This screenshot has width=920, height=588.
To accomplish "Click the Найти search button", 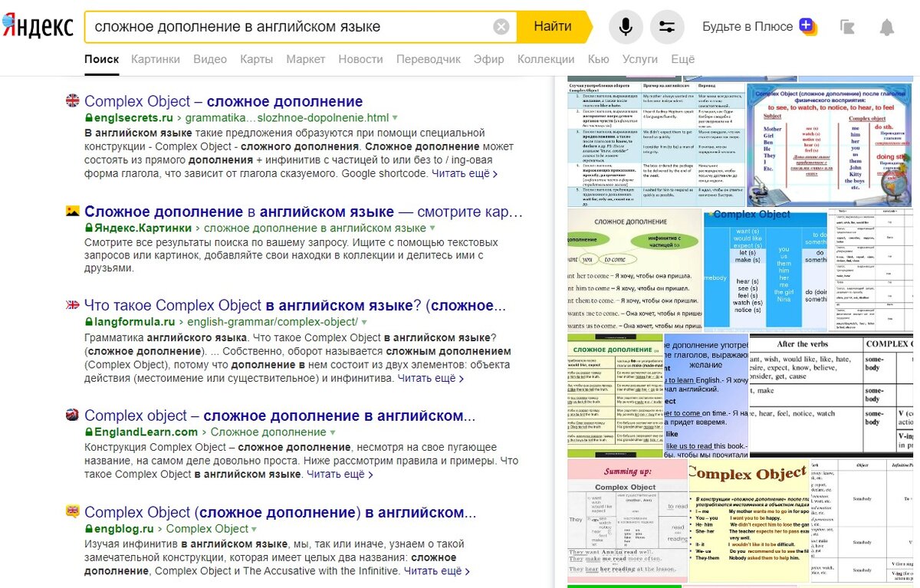I will 553,27.
